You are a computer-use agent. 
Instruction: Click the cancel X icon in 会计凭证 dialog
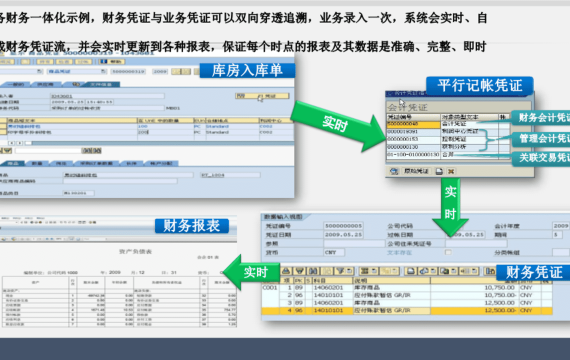pyautogui.click(x=451, y=171)
